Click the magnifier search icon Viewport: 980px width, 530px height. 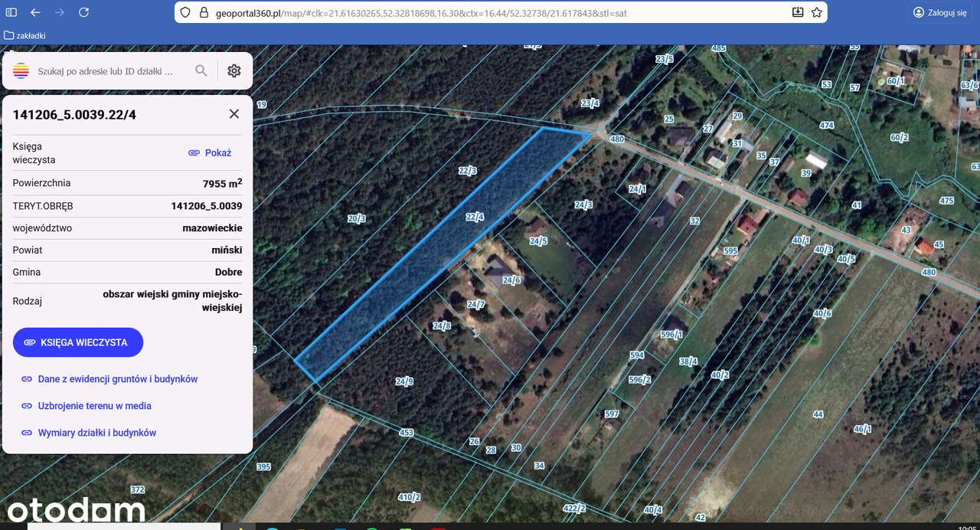coord(201,70)
